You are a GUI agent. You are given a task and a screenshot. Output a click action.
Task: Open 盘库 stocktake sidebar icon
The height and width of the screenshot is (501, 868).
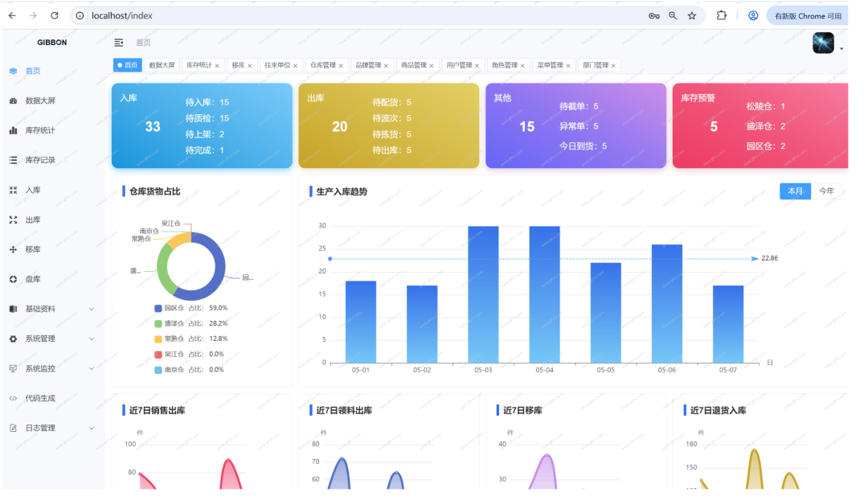[14, 280]
